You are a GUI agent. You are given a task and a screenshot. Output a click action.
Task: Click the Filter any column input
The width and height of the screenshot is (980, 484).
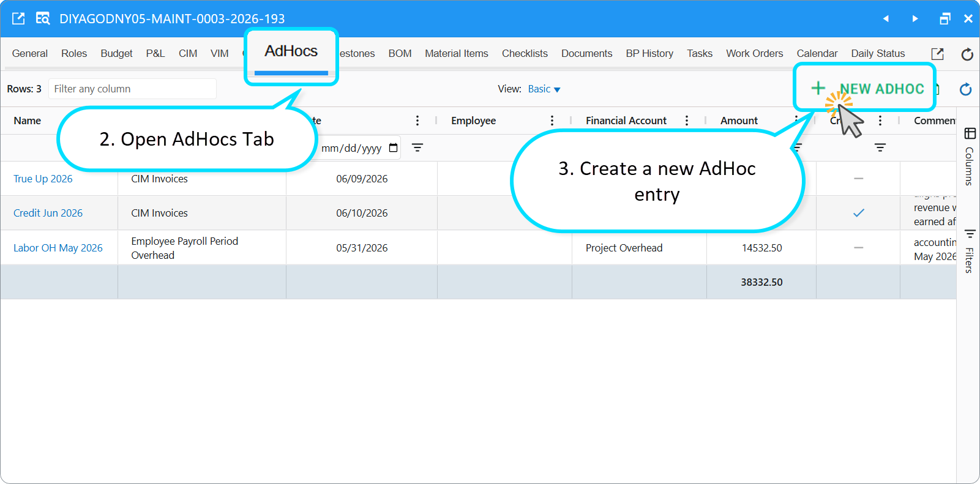click(x=132, y=89)
